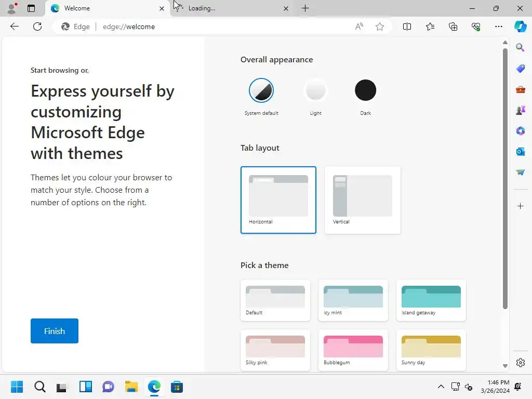This screenshot has height=399, width=532.
Task: Open Chat in taskbar
Action: [108, 387]
